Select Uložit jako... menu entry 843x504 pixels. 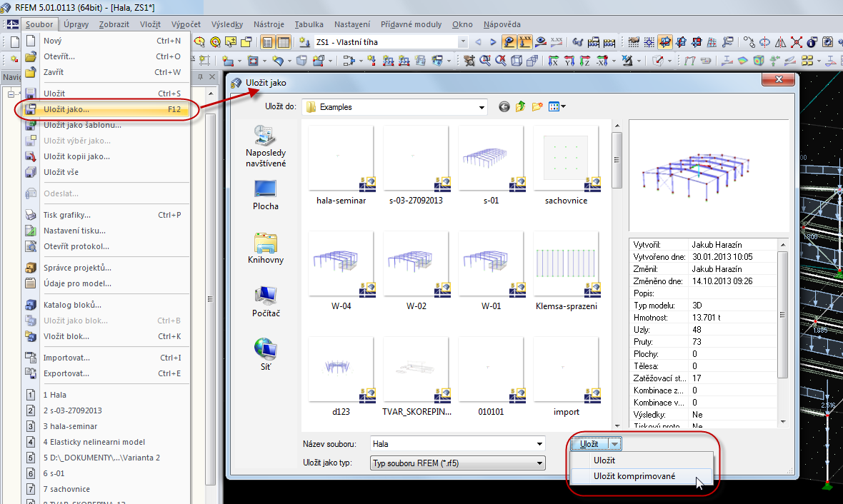106,109
